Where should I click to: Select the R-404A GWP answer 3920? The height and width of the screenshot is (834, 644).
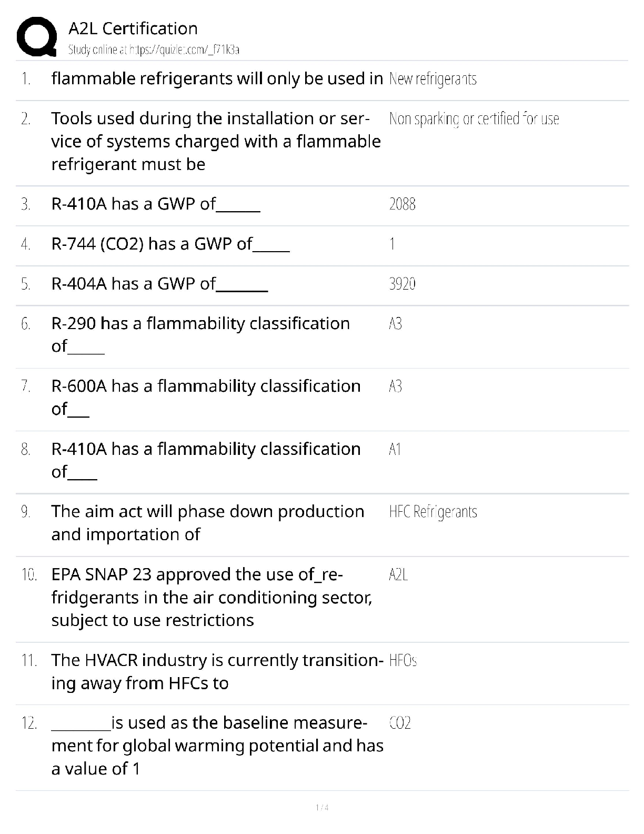click(x=402, y=284)
